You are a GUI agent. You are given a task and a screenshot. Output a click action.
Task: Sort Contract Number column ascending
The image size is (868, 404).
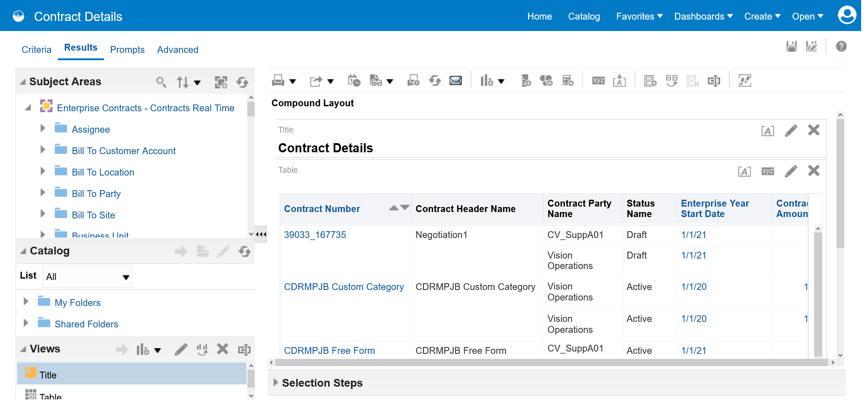pyautogui.click(x=393, y=208)
